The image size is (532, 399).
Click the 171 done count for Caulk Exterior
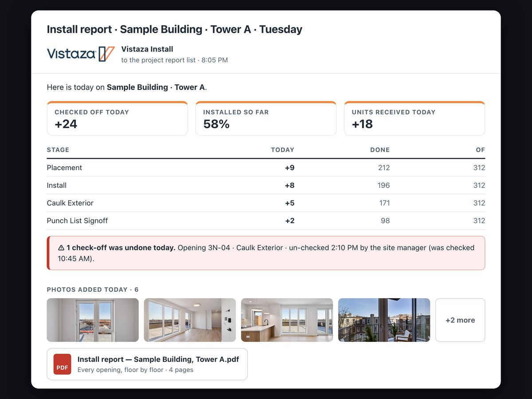coord(384,203)
